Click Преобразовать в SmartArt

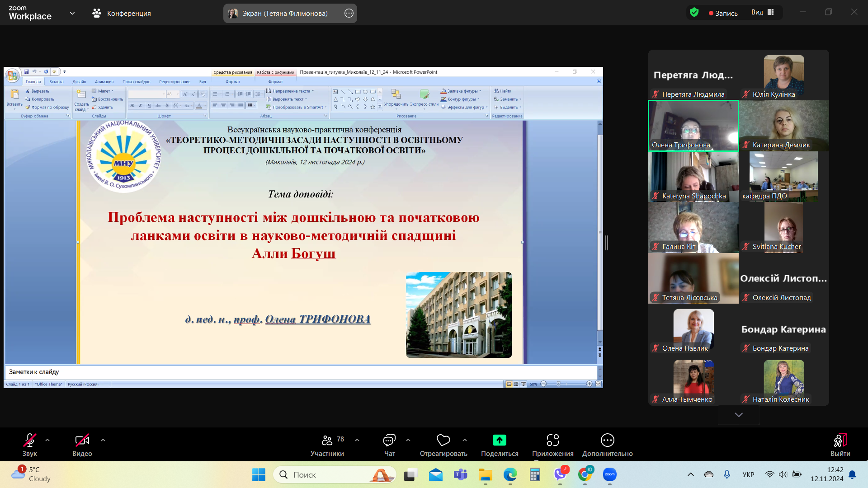pyautogui.click(x=296, y=107)
